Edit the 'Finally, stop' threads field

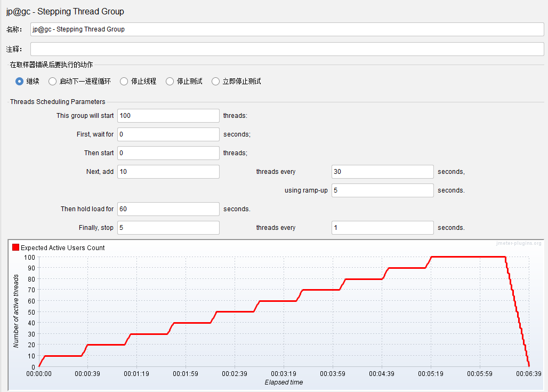coord(168,228)
